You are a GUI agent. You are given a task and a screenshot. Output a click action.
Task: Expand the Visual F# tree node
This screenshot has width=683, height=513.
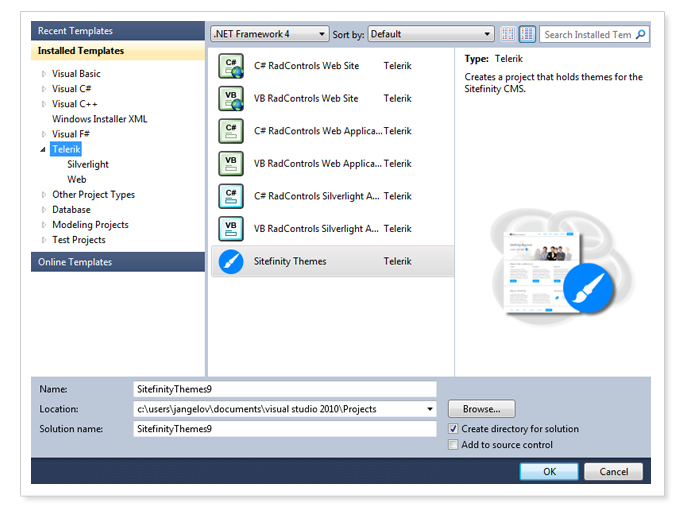pos(44,134)
